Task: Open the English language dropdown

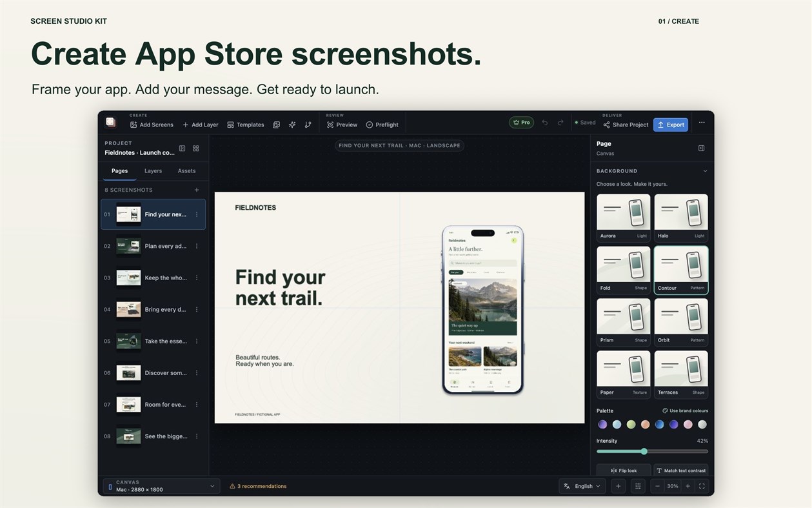Action: [x=582, y=486]
